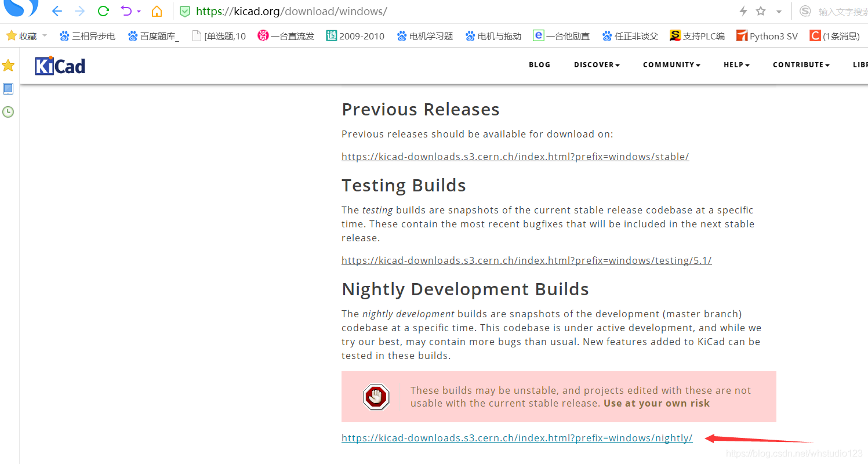
Task: Open the 一台直流发 bookmark
Action: (286, 36)
